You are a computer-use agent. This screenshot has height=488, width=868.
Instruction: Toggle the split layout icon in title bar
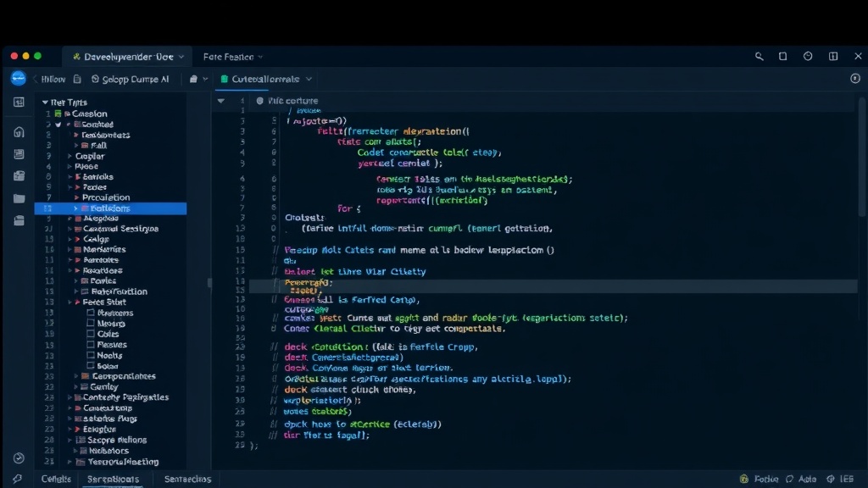833,57
